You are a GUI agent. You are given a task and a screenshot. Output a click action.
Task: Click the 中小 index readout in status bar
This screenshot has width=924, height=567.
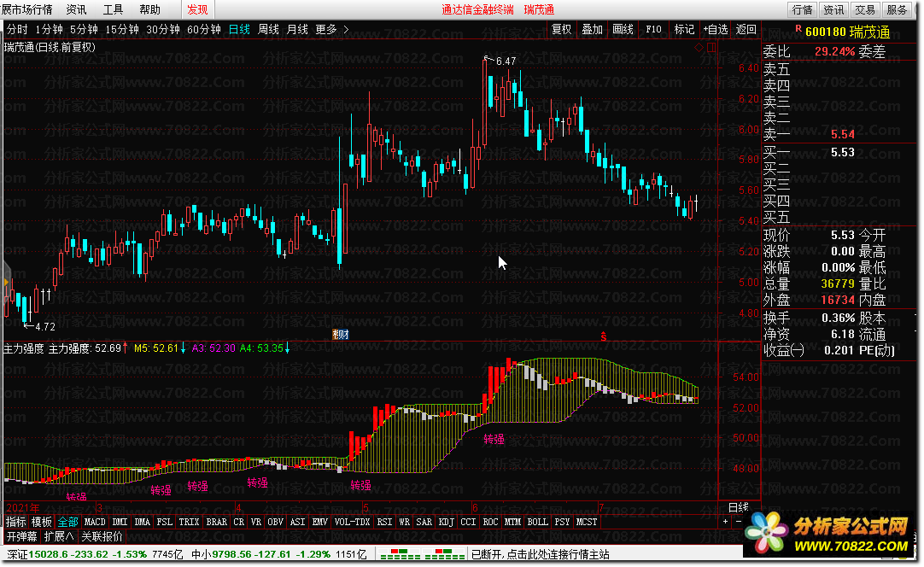[x=278, y=555]
